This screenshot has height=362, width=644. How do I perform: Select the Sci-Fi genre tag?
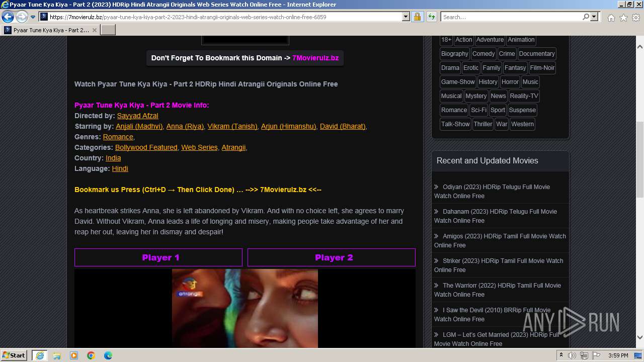pyautogui.click(x=479, y=110)
